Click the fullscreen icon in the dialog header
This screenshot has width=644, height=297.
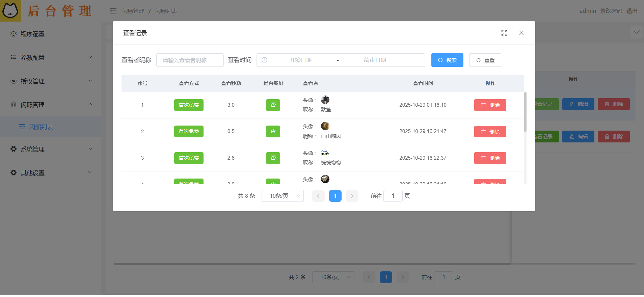(504, 33)
